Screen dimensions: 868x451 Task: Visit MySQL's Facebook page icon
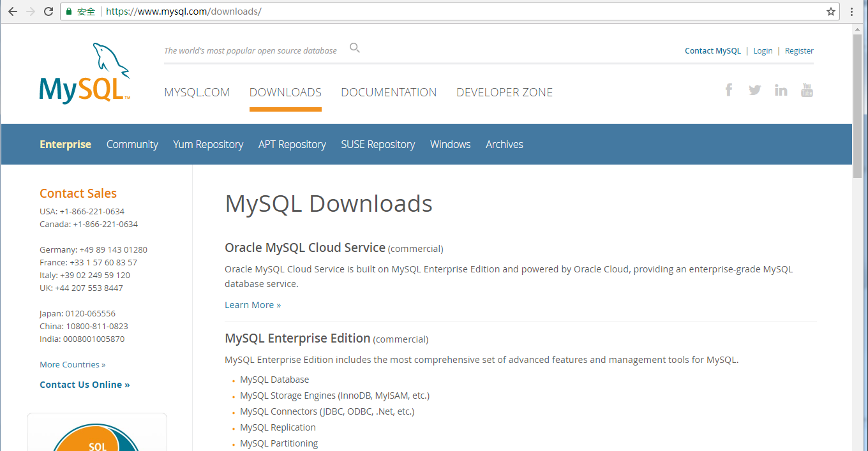click(x=729, y=90)
